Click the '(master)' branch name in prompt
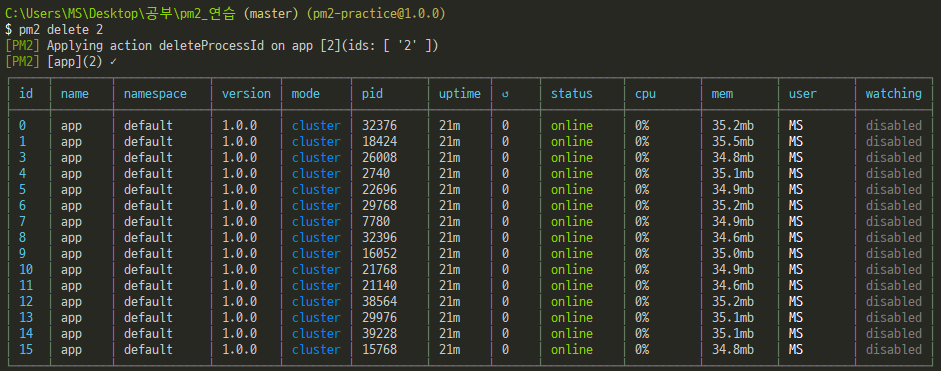Image resolution: width=941 pixels, height=371 pixels. coord(271,13)
